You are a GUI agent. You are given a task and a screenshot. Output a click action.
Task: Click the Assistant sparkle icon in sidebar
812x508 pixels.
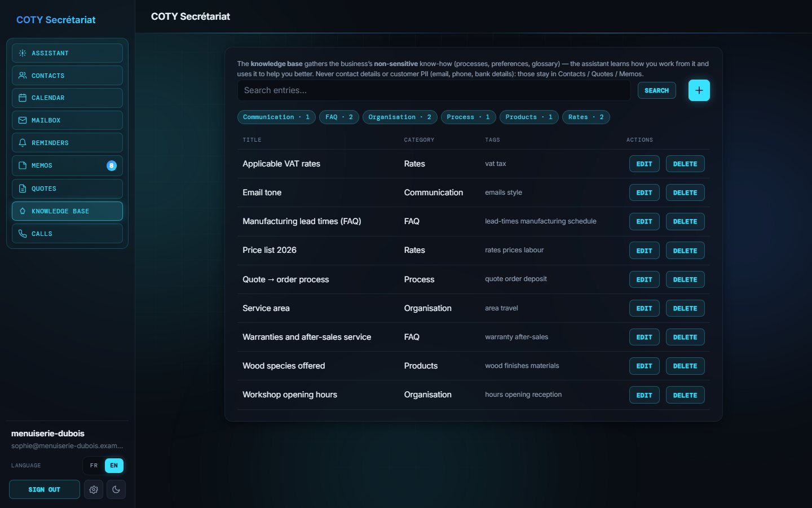(x=23, y=53)
